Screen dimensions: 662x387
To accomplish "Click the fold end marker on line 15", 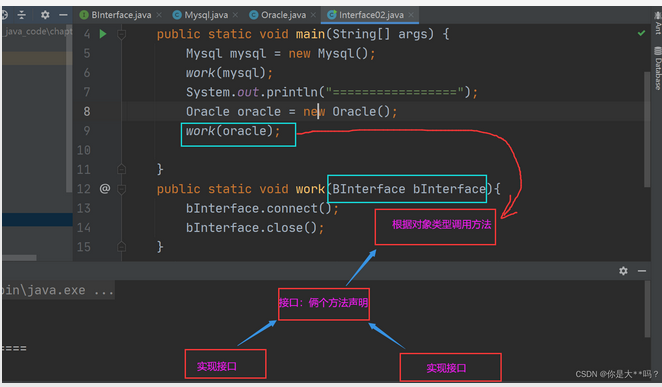I will [x=121, y=246].
